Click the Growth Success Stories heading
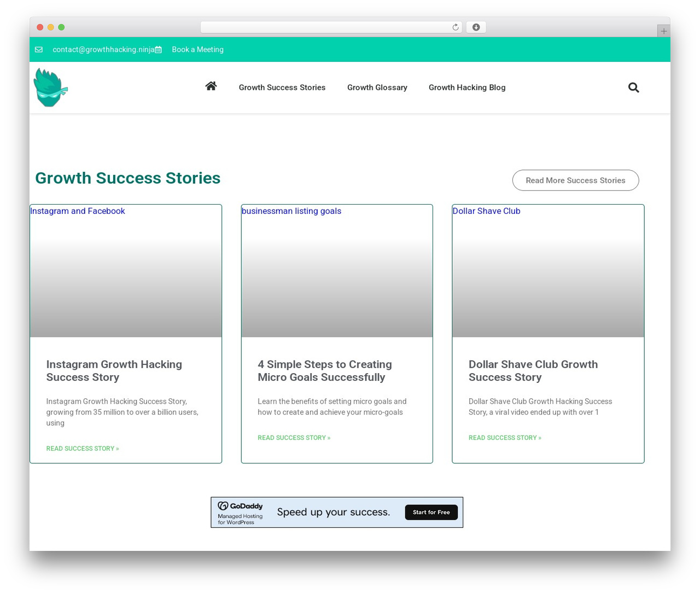 click(x=128, y=178)
